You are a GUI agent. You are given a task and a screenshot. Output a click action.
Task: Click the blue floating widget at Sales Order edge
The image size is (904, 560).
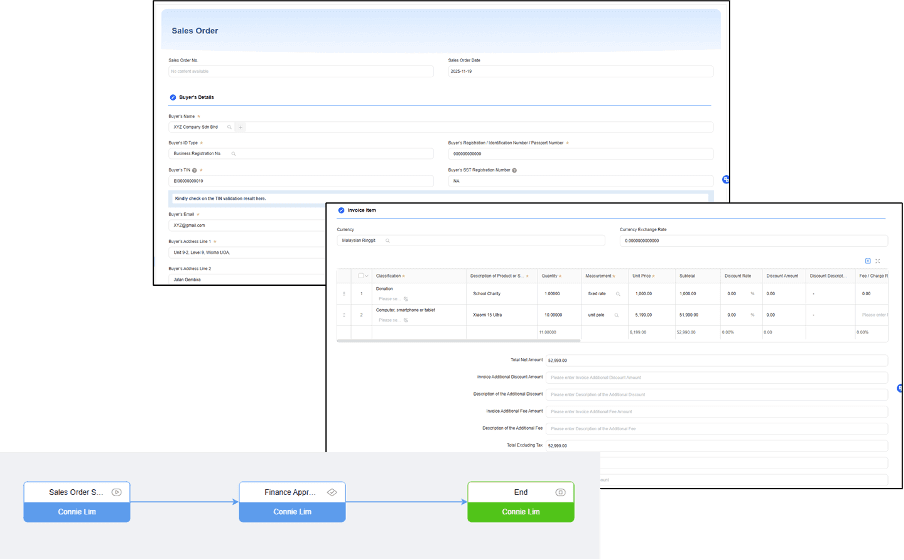pyautogui.click(x=726, y=180)
